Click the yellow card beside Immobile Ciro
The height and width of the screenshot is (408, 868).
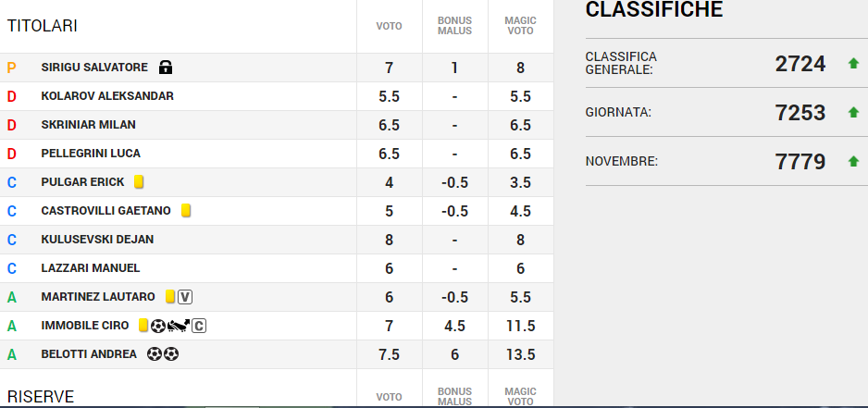coord(143,326)
